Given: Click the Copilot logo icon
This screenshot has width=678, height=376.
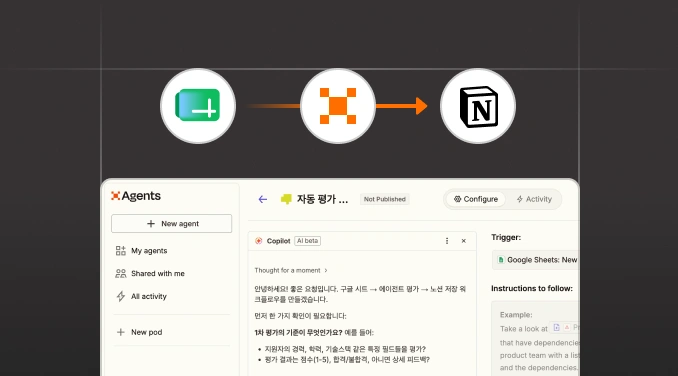Looking at the screenshot, I should [259, 241].
